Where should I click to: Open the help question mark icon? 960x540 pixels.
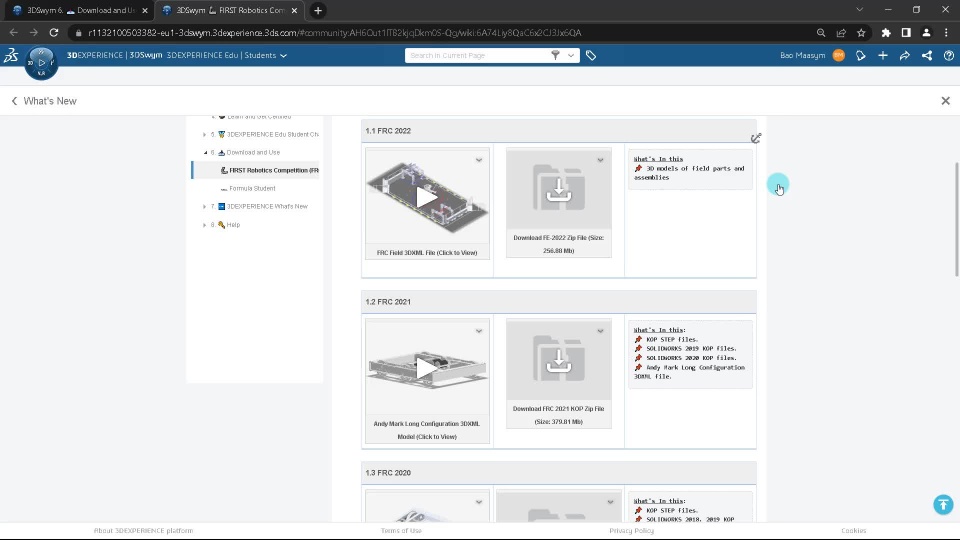(x=949, y=55)
